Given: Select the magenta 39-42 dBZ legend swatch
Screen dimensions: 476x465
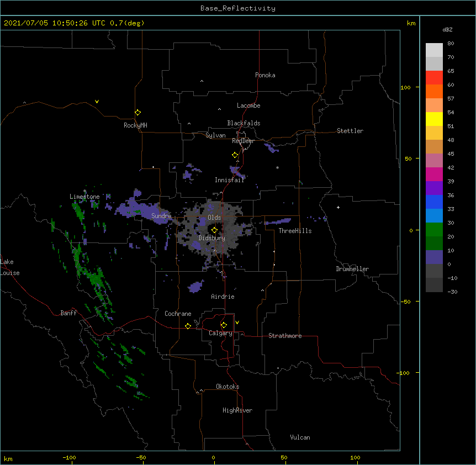Looking at the screenshot, I should point(434,174).
